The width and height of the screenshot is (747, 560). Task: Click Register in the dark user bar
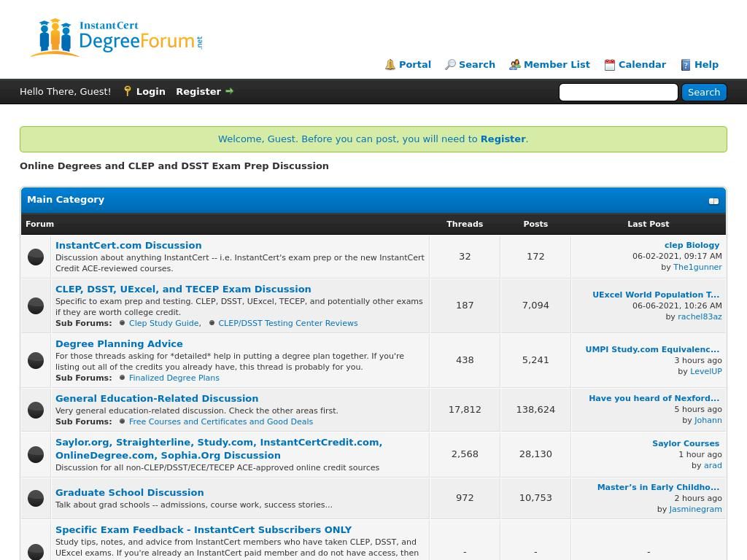point(198,91)
